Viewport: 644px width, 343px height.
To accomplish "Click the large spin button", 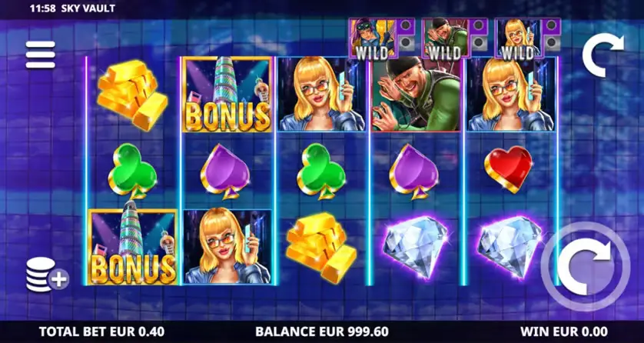I will [586, 267].
